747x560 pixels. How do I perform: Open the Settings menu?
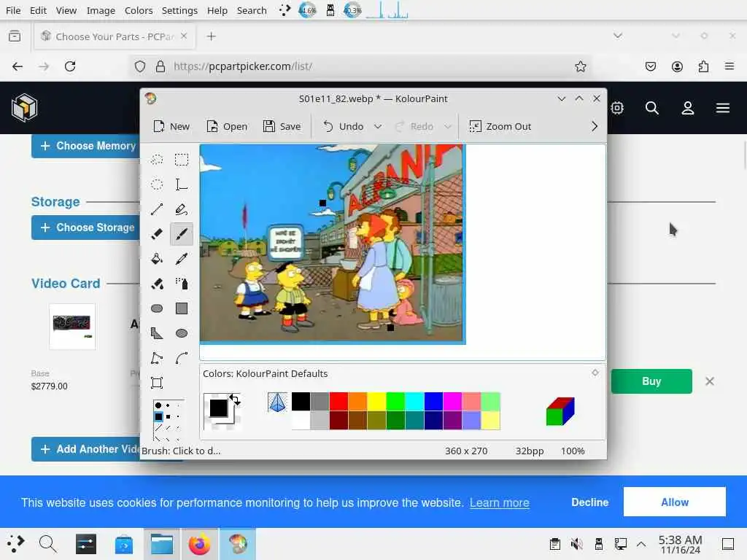(x=179, y=10)
